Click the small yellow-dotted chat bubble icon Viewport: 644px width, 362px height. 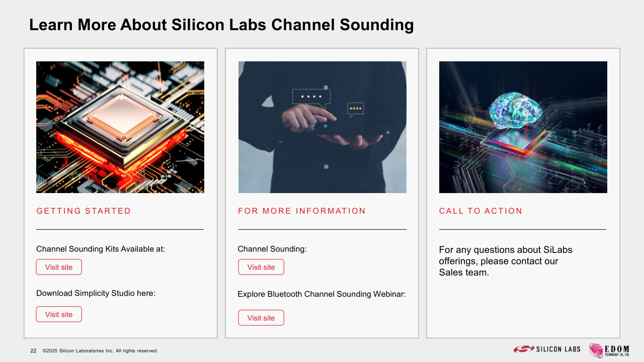point(356,110)
